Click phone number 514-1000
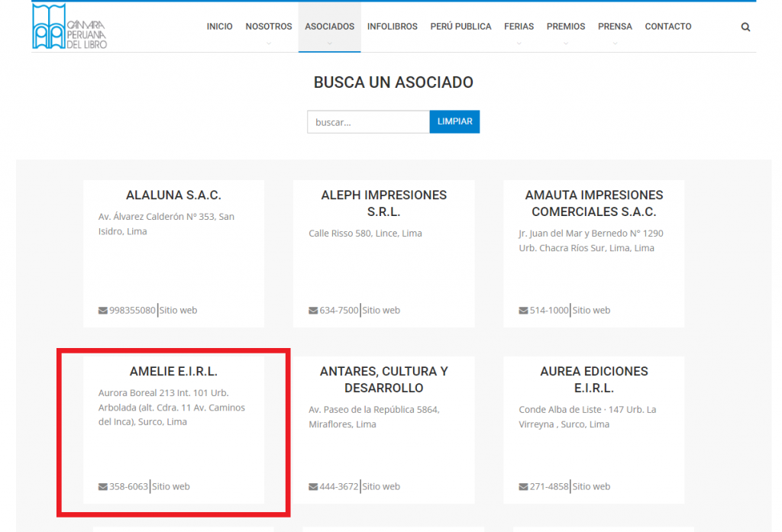Screen dimensions: 782x532 coord(549,310)
